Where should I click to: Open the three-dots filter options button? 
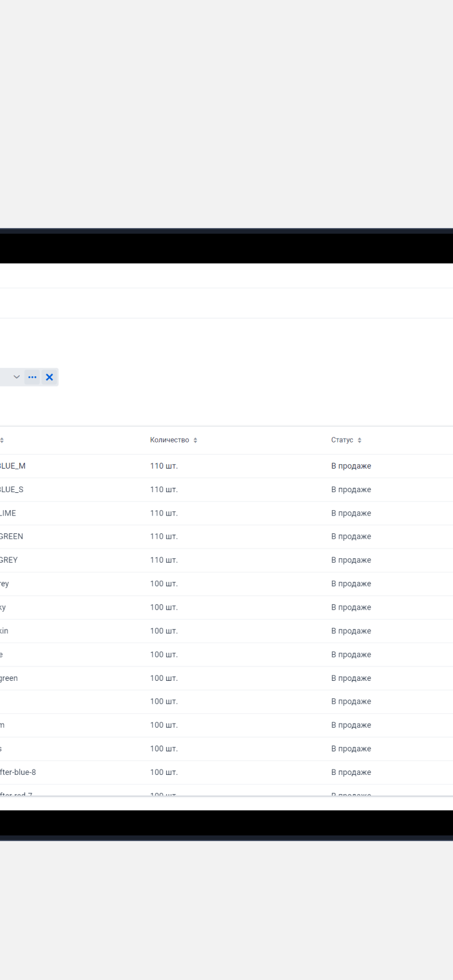(x=32, y=377)
